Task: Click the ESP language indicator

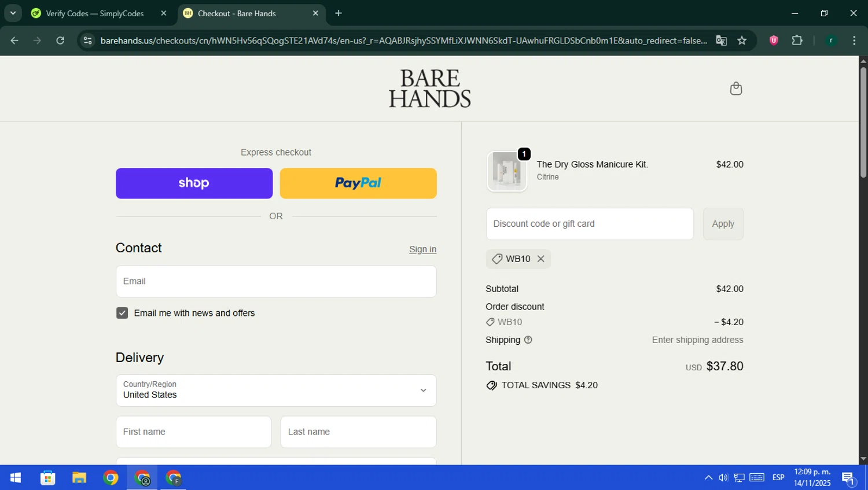Action: tap(778, 478)
